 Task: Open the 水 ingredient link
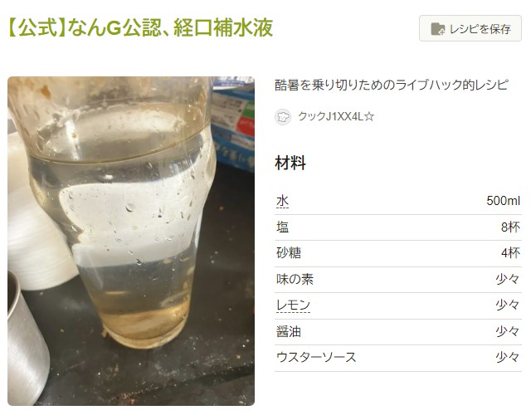282,201
